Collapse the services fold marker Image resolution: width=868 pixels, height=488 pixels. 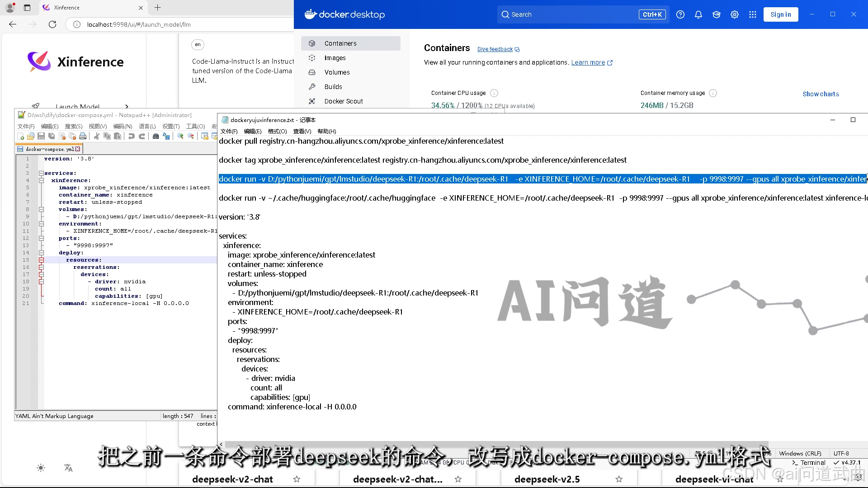click(41, 173)
